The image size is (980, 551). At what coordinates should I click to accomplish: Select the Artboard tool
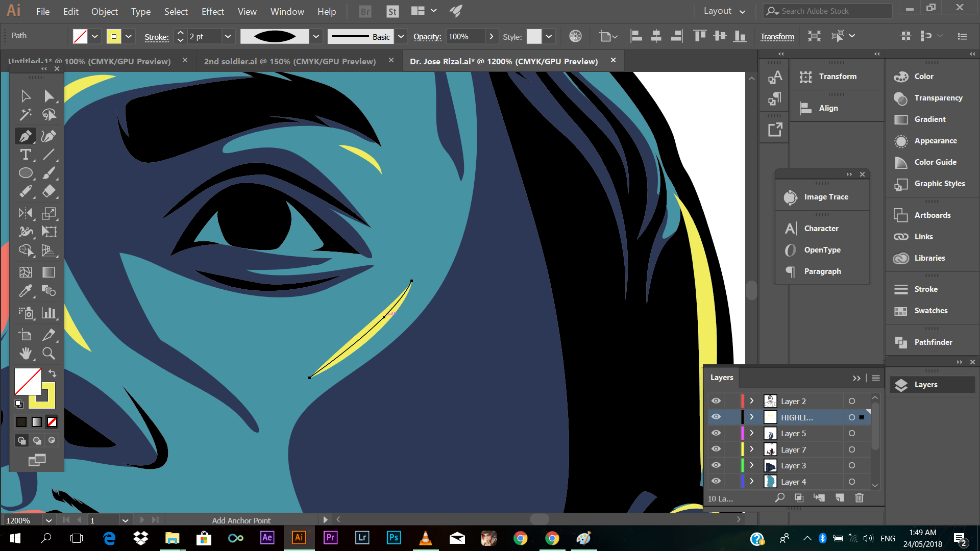[x=26, y=335]
